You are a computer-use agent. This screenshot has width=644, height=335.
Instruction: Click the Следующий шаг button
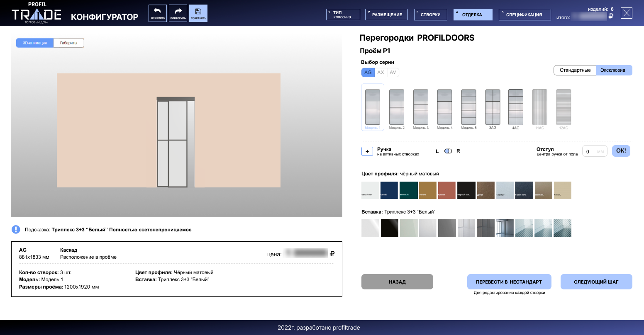596,282
